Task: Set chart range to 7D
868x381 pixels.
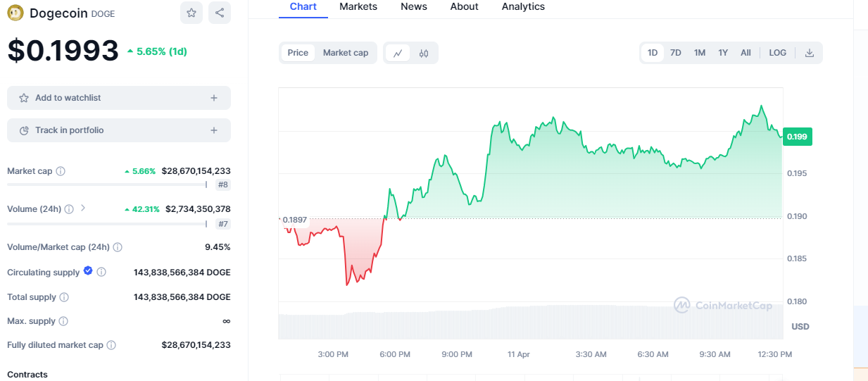Action: (676, 53)
